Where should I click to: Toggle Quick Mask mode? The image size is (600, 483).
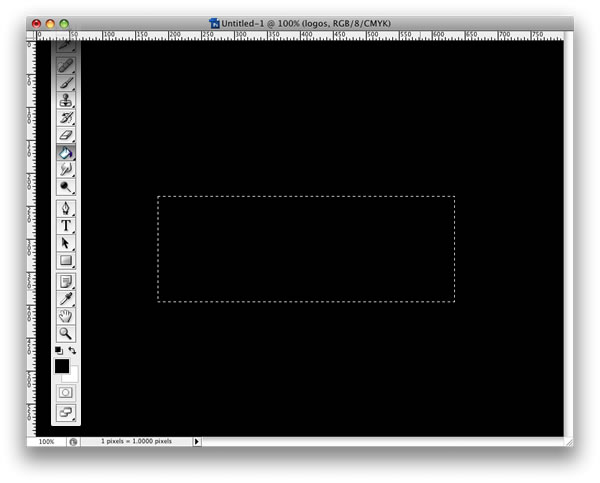coord(66,393)
